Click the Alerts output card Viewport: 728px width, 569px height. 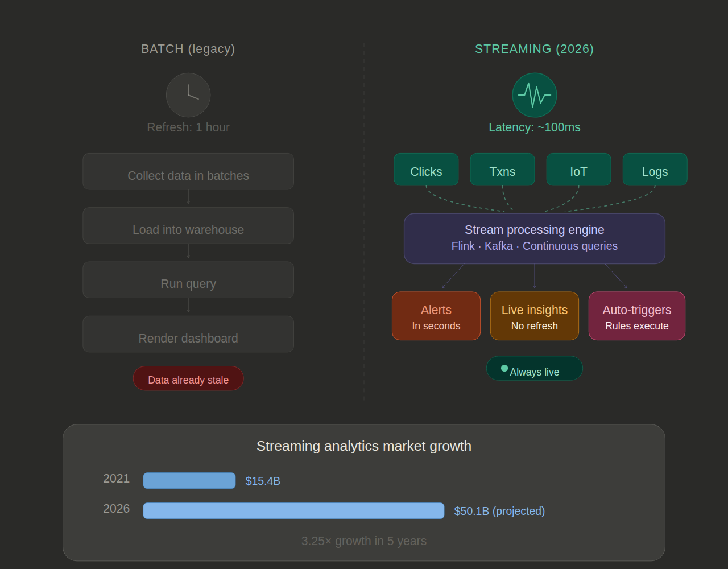[436, 316]
